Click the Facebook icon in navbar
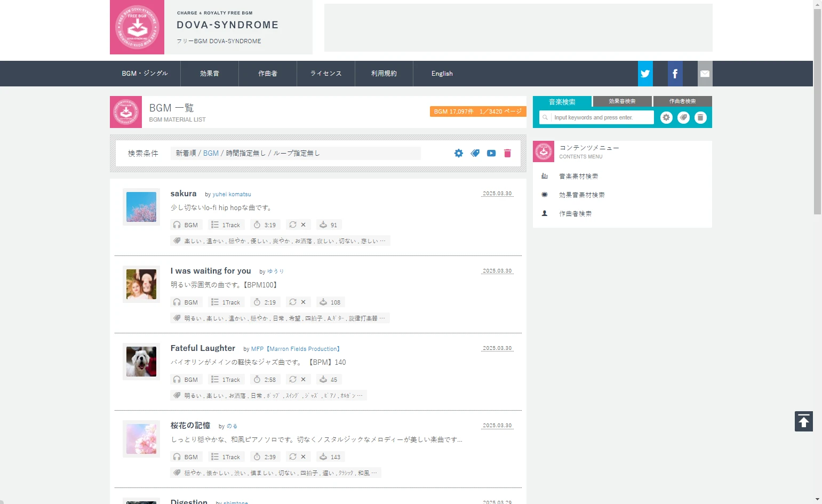 coord(675,74)
